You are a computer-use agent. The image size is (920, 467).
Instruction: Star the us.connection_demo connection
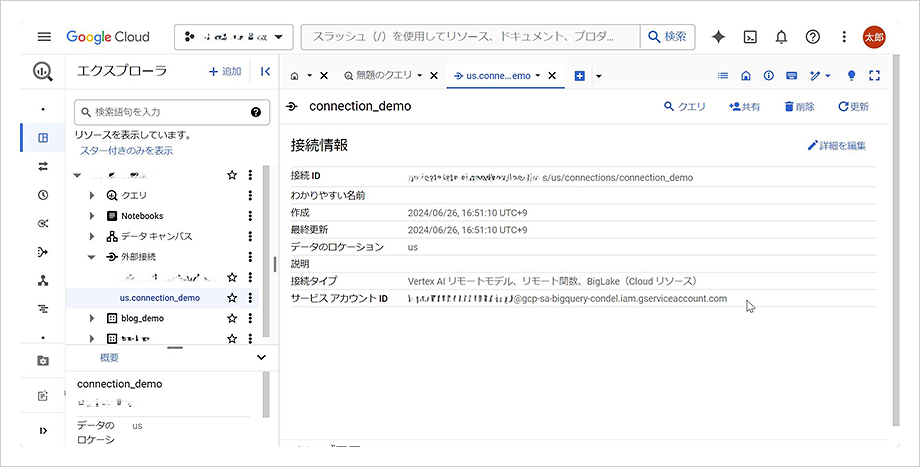(x=232, y=297)
